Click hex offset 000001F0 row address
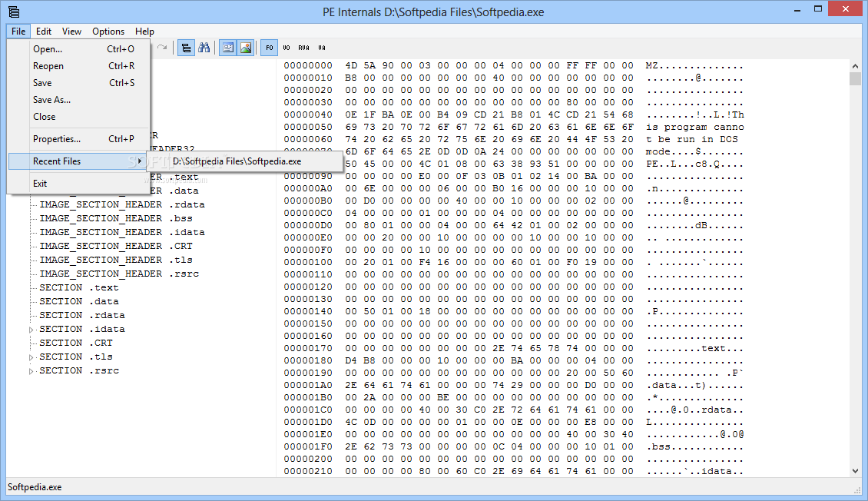The height and width of the screenshot is (501, 868). (x=308, y=446)
